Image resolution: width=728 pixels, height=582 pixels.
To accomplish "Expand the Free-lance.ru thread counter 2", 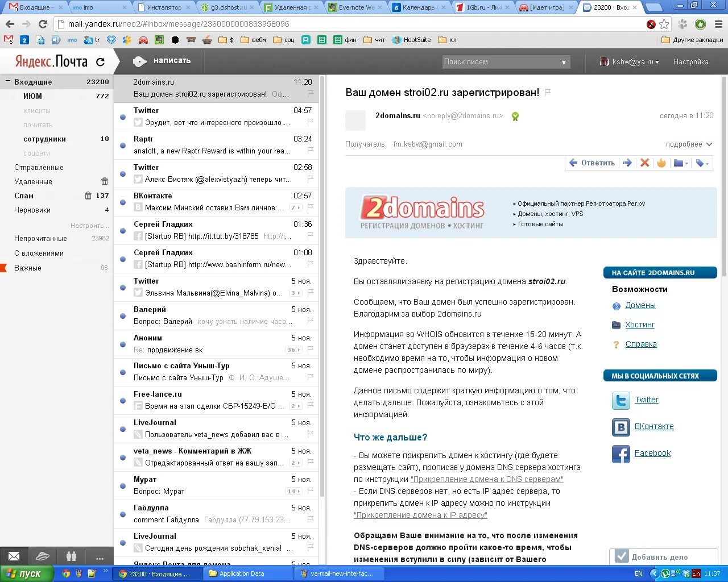I will [x=296, y=406].
